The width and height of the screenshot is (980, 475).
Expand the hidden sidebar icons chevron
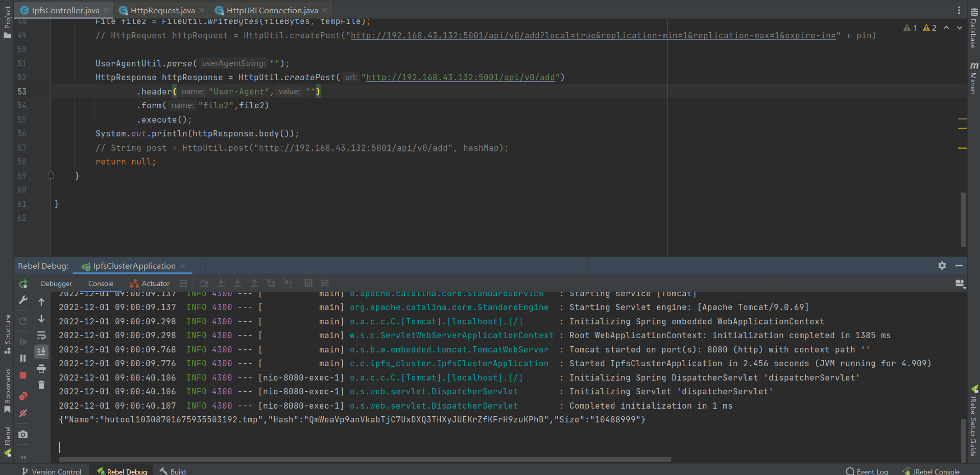(x=22, y=457)
